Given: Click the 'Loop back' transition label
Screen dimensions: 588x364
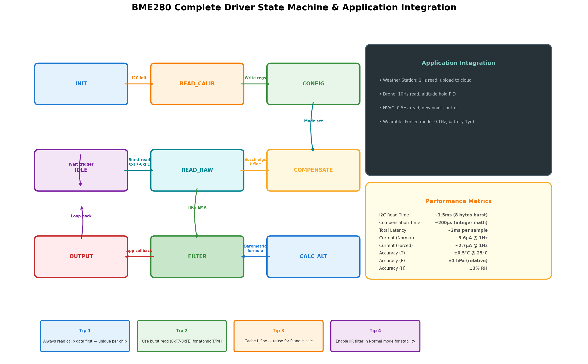Looking at the screenshot, I should tap(81, 216).
